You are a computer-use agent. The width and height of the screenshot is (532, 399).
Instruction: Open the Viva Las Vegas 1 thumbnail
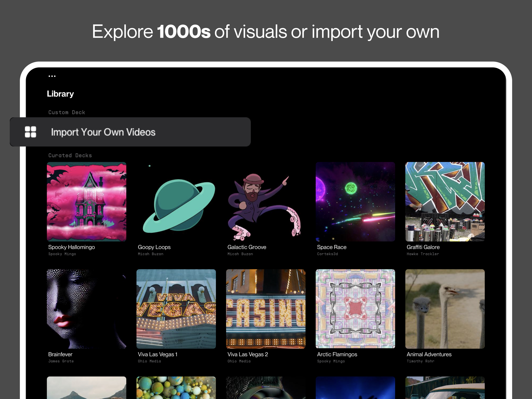click(x=176, y=309)
